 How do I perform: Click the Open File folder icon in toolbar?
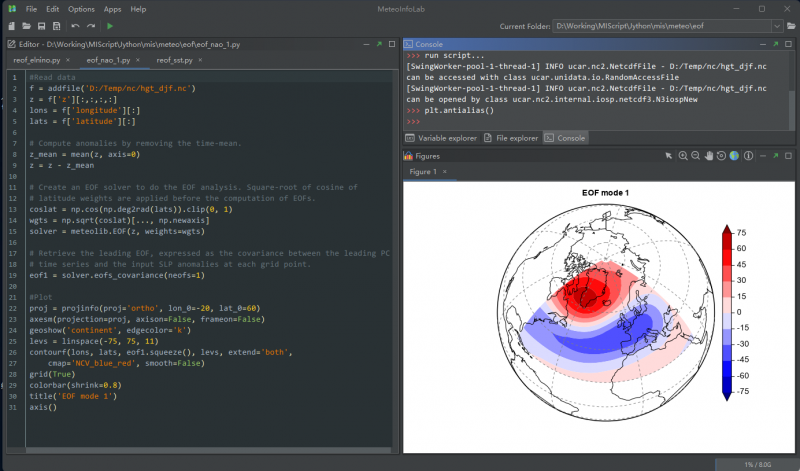click(26, 25)
